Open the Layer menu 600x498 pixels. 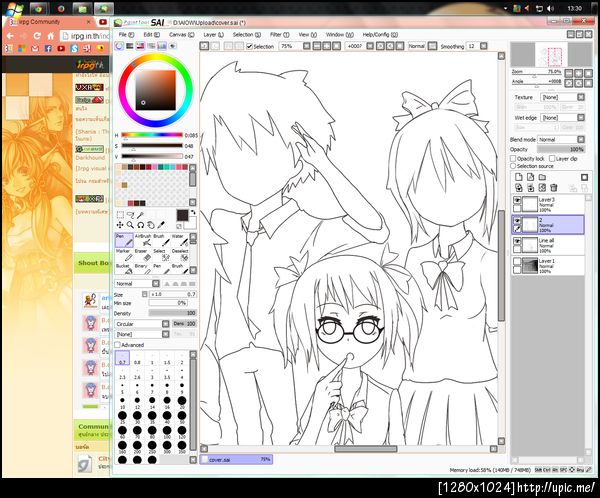coord(213,34)
